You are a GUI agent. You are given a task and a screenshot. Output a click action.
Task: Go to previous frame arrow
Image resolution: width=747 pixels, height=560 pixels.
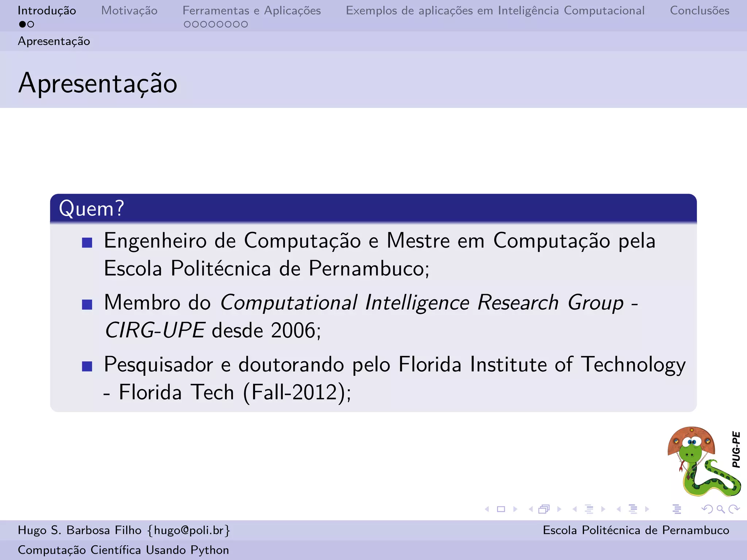pos(531,509)
